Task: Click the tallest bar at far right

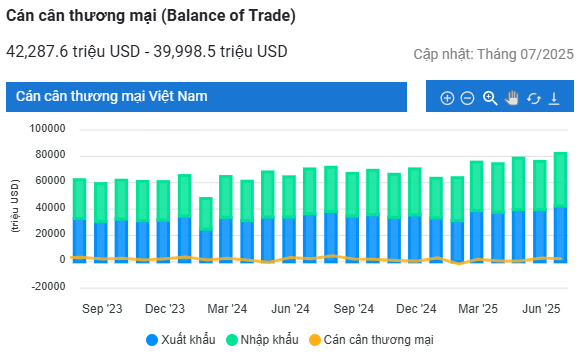Action: 560,207
